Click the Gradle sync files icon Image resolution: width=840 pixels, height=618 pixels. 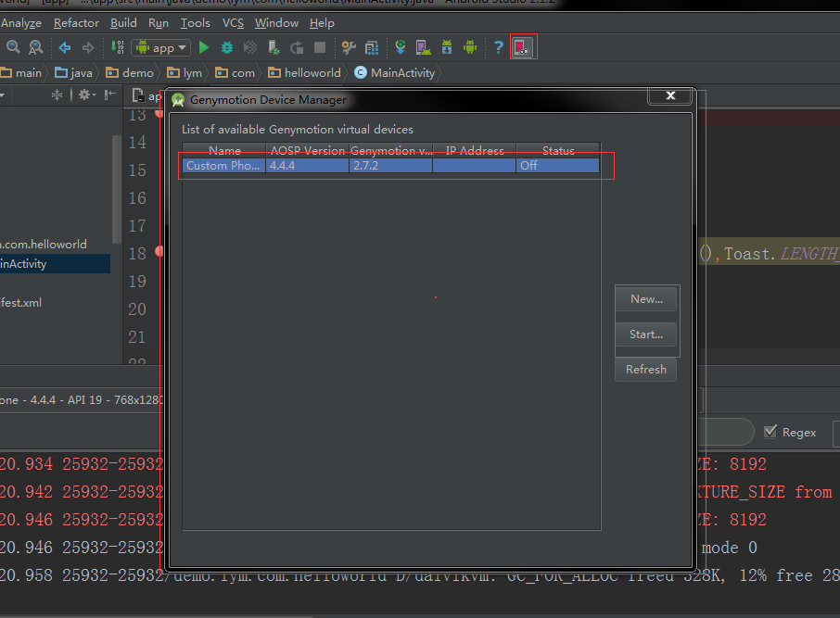[x=372, y=47]
